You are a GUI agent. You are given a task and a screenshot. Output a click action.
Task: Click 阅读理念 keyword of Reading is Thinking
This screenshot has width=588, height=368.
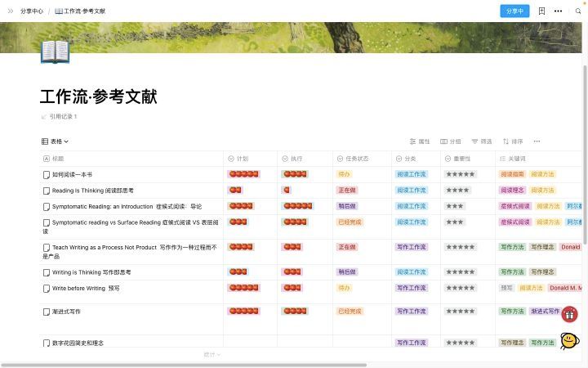click(x=512, y=191)
